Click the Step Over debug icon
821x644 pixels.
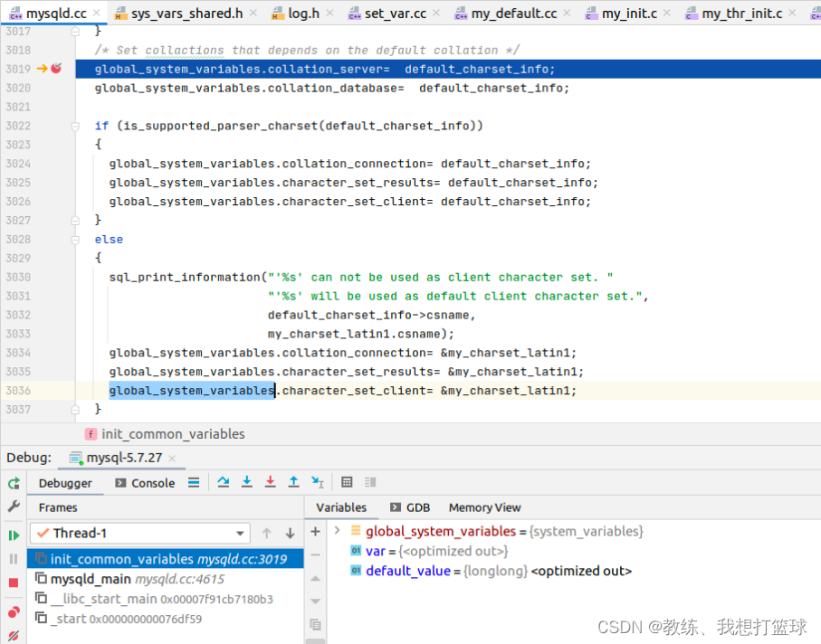click(x=224, y=482)
